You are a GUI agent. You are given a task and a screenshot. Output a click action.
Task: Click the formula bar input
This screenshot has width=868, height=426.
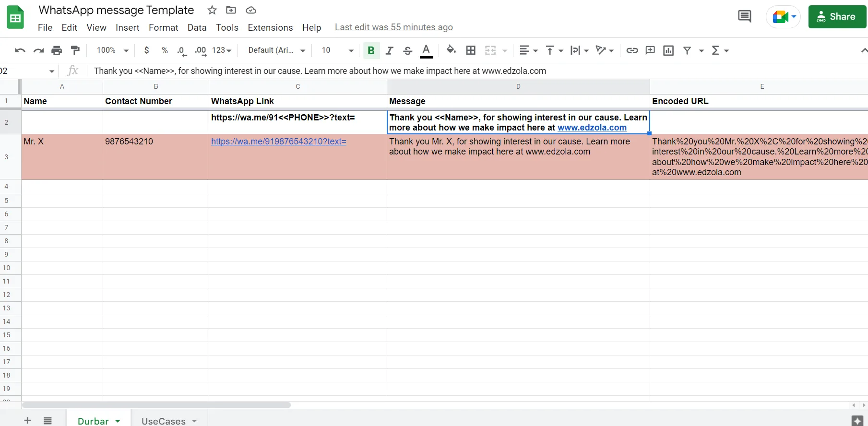tap(477, 71)
